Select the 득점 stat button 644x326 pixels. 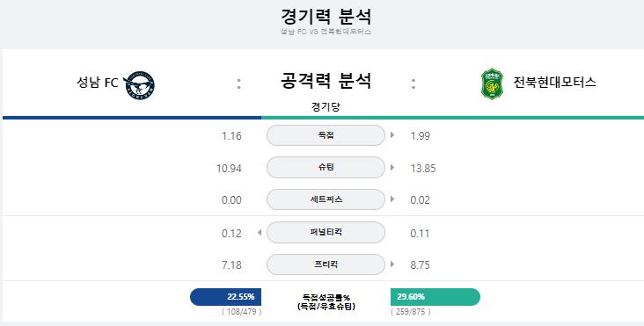tap(326, 135)
